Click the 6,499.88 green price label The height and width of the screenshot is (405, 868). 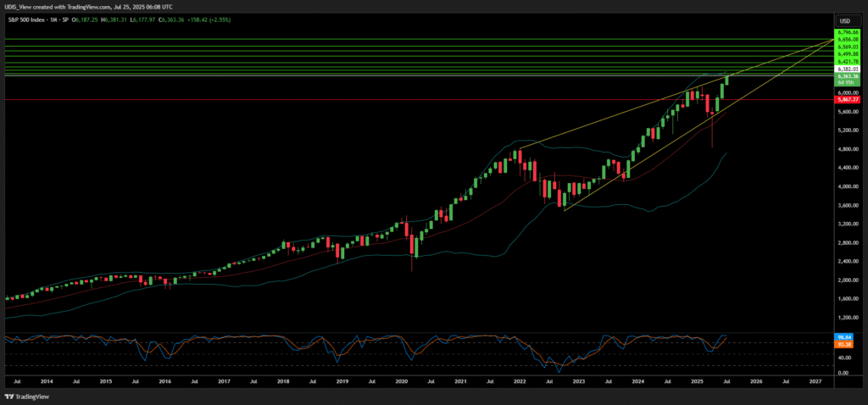[x=849, y=55]
